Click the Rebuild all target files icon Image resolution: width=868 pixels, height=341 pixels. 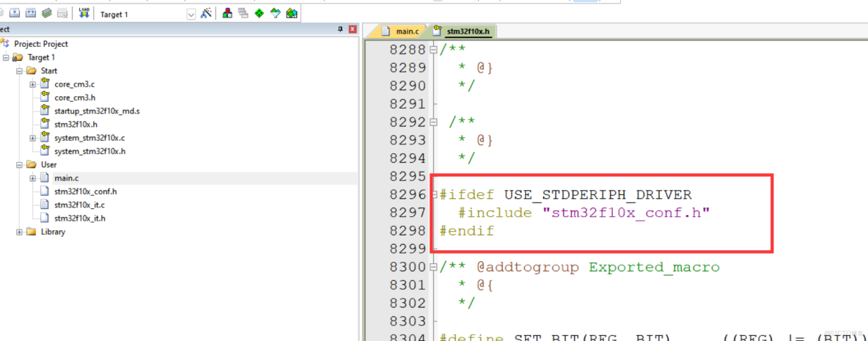(x=31, y=13)
